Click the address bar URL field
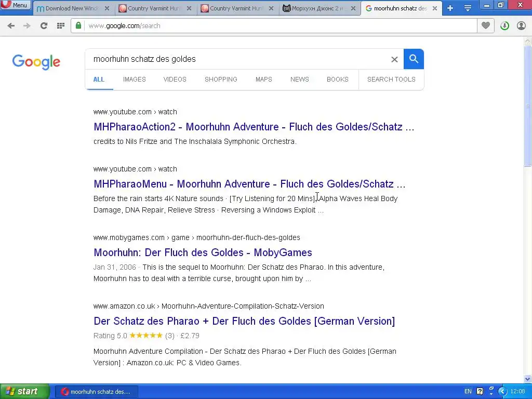This screenshot has width=532, height=399. click(273, 26)
